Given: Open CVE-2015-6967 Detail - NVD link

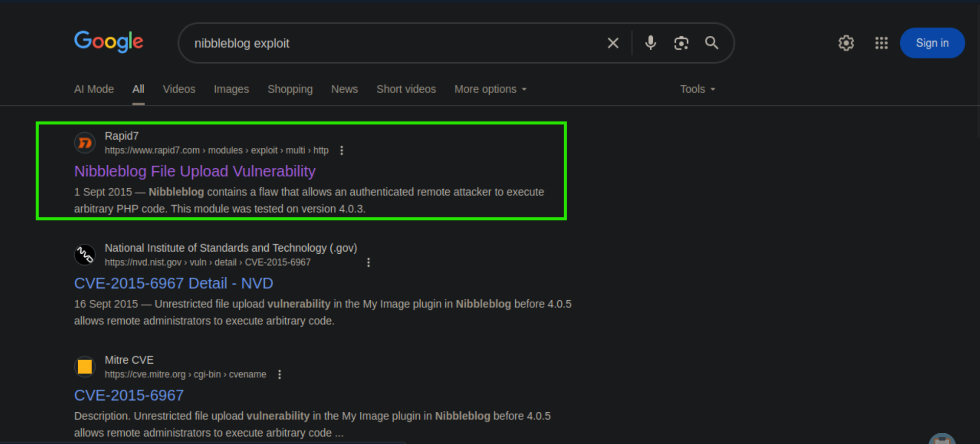Looking at the screenshot, I should coord(173,283).
